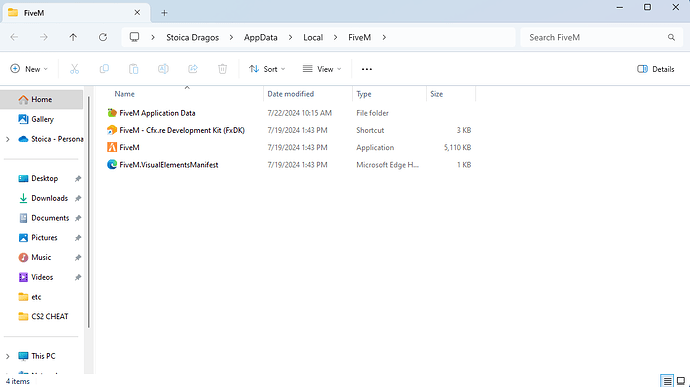Open the Sort dropdown
The height and width of the screenshot is (387, 690).
267,69
